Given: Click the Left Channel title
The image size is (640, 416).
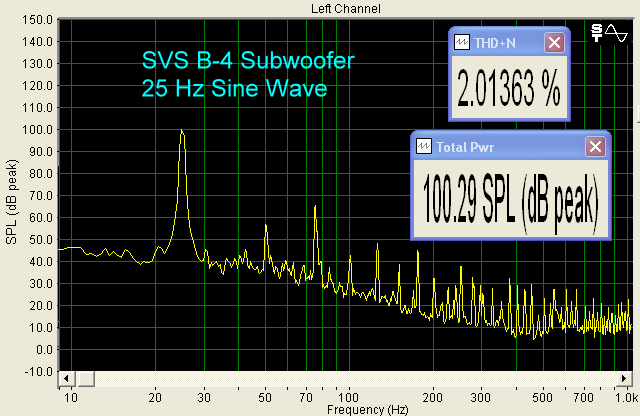Looking at the screenshot, I should (346, 9).
